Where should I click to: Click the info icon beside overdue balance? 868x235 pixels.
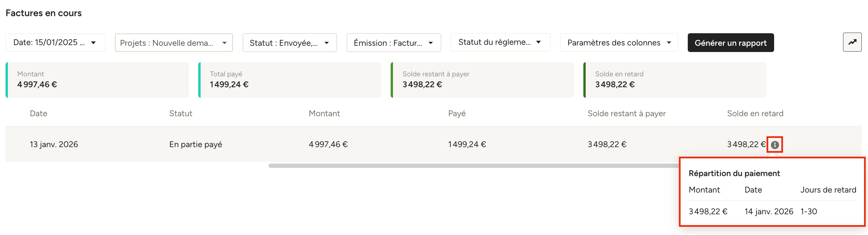[x=775, y=145]
